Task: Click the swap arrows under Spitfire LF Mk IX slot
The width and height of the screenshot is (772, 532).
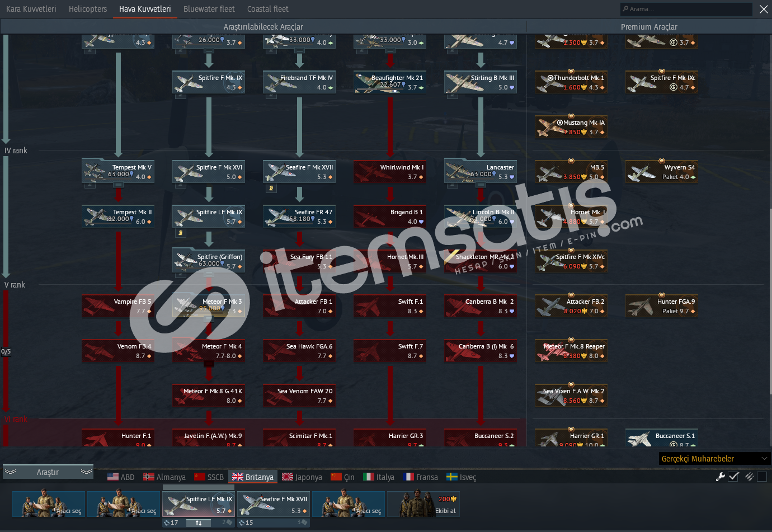Action: click(x=199, y=522)
